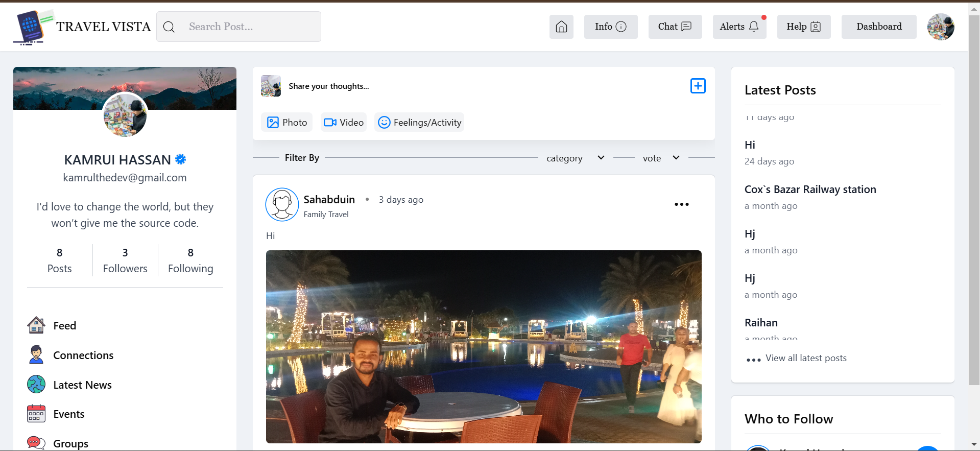The image size is (980, 451).
Task: Add Feelings/Activity to the post
Action: (419, 122)
